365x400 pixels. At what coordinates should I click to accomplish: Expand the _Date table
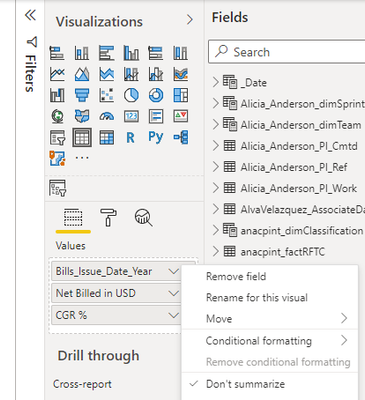tap(216, 82)
